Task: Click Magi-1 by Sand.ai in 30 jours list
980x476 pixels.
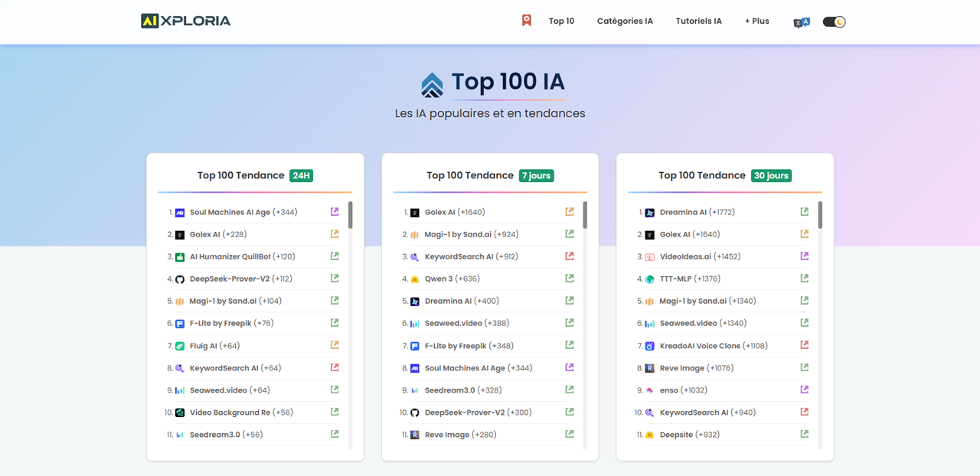Action: pyautogui.click(x=693, y=301)
